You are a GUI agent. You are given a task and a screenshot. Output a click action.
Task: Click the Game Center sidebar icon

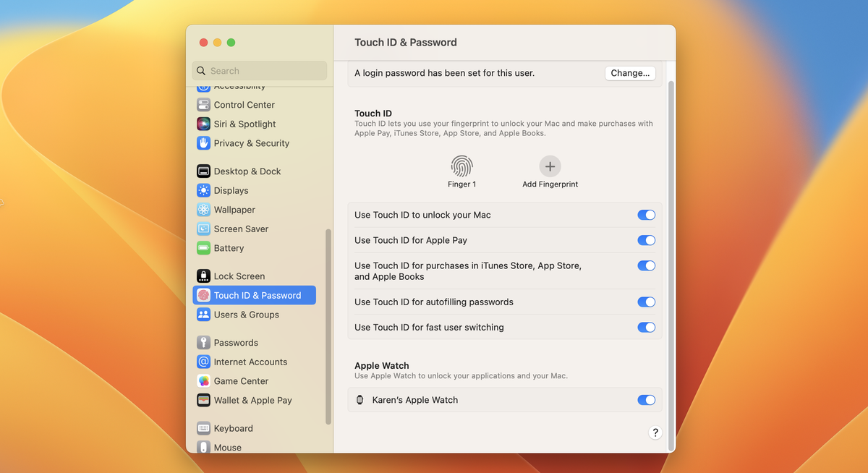tap(203, 380)
